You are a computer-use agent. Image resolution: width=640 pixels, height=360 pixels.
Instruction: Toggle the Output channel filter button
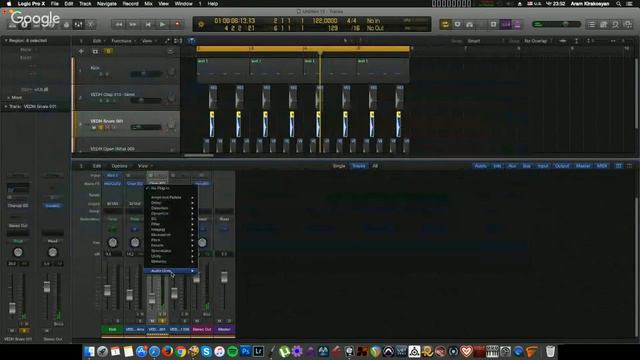tap(562, 166)
